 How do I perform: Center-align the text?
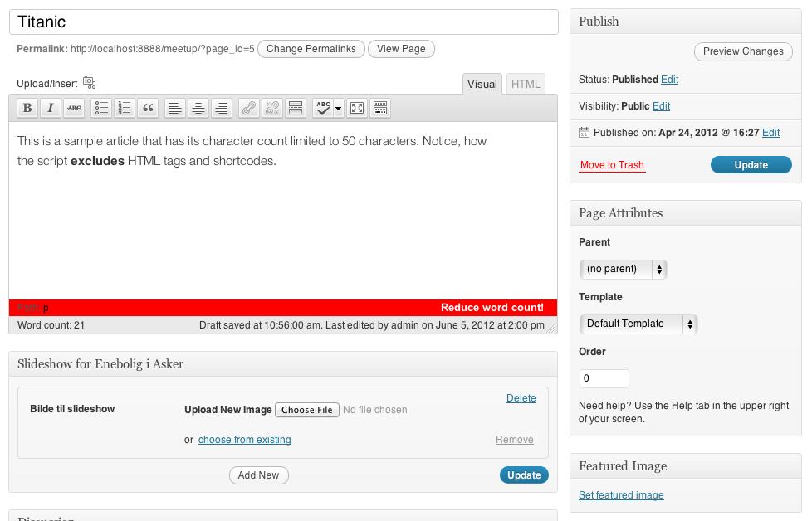tap(198, 108)
